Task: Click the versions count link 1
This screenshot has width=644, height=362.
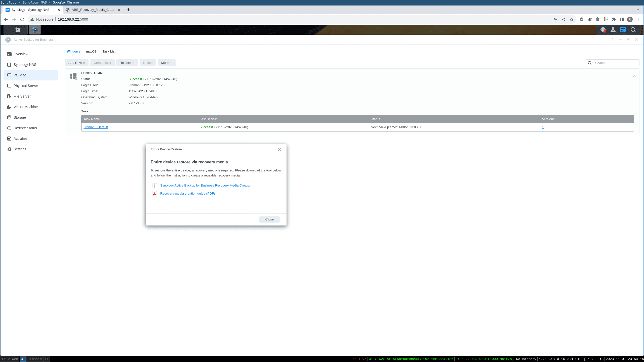Action: [x=543, y=127]
